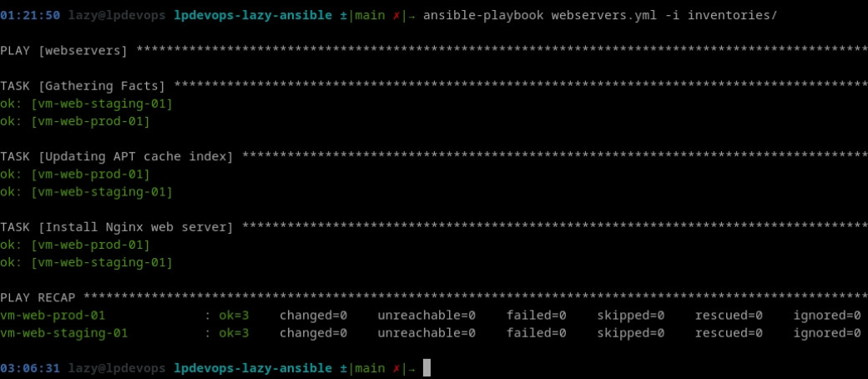Click the 01:21:50 timestamp in the prompt

click(x=30, y=16)
